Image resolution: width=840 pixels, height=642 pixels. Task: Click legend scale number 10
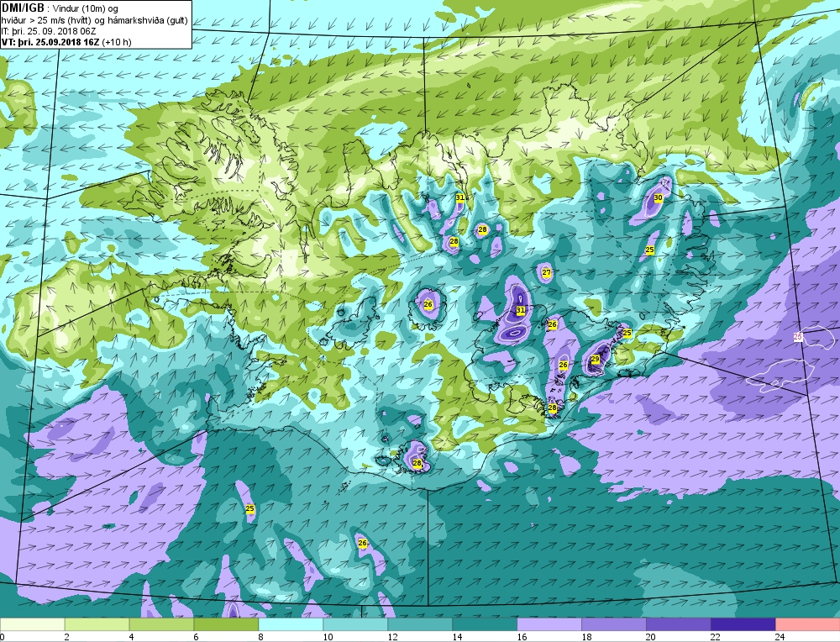click(x=328, y=637)
